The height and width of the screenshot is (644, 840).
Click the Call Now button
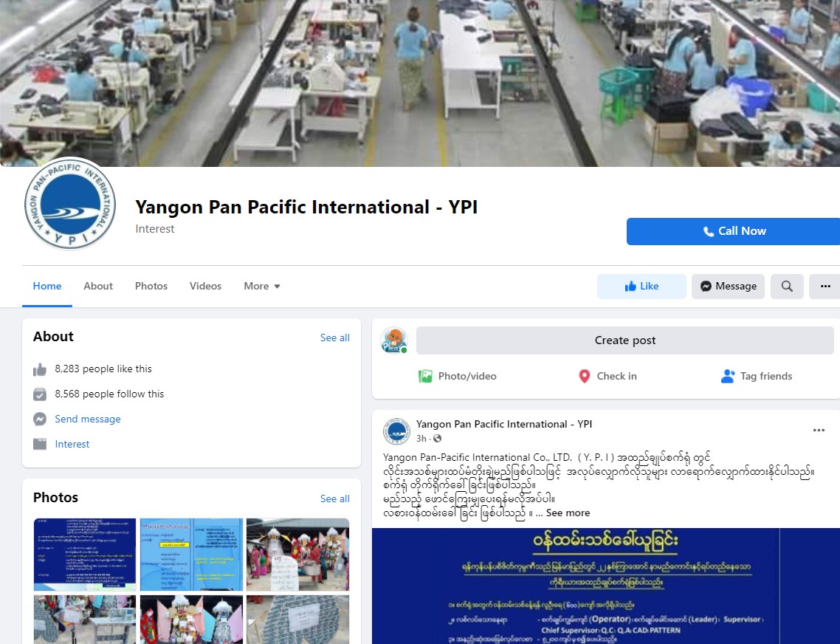[x=734, y=231]
